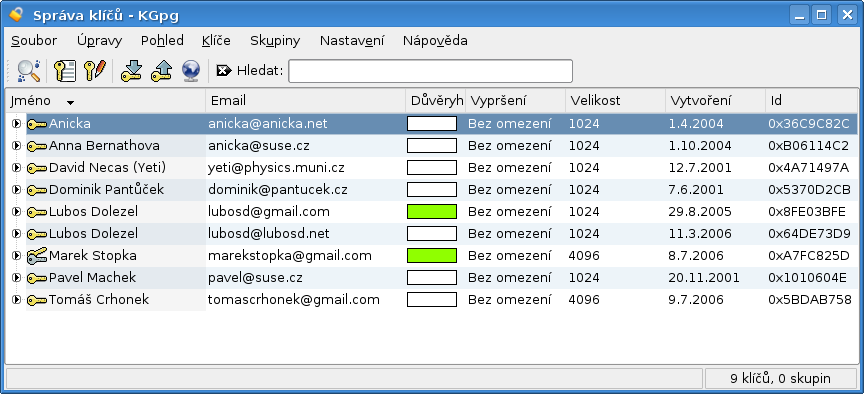Click white trust swatch for Anicka

(x=432, y=123)
